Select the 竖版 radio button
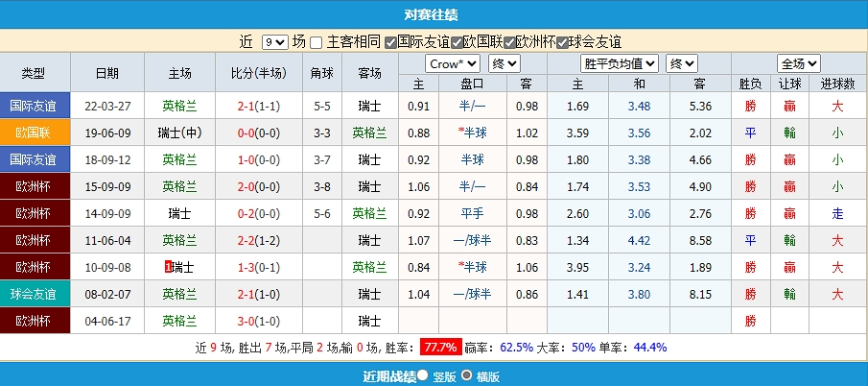Image resolution: width=868 pixels, height=386 pixels. [x=423, y=375]
